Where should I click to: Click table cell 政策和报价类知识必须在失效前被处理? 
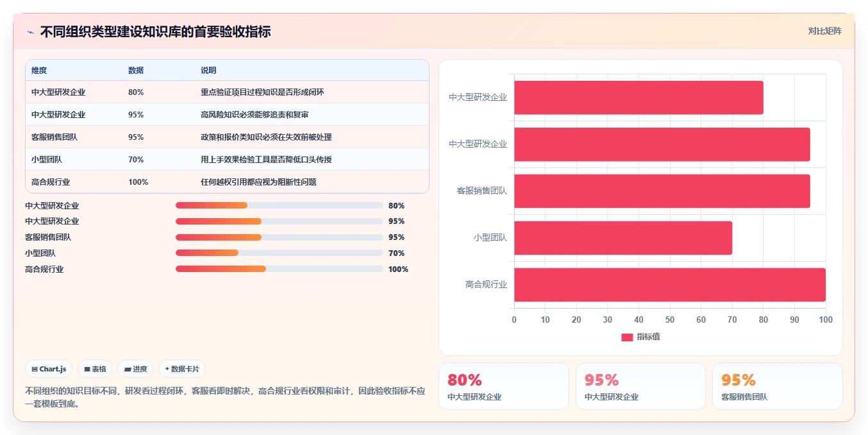coord(266,137)
